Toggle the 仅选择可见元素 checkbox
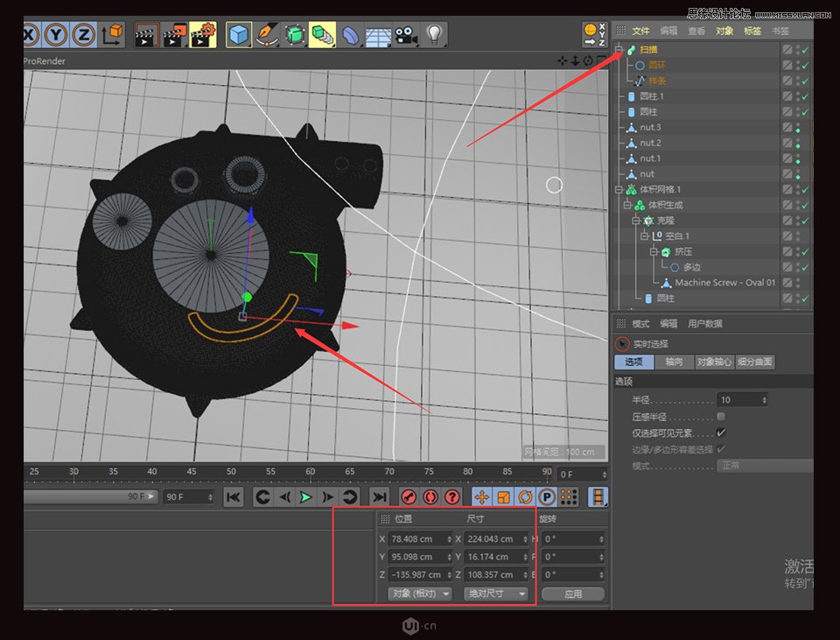Viewport: 840px width, 640px height. tap(720, 433)
